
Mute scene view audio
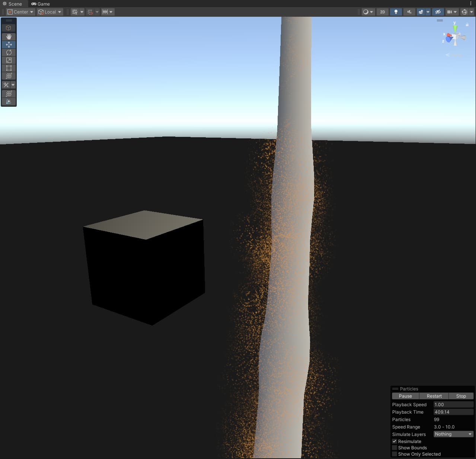(409, 12)
